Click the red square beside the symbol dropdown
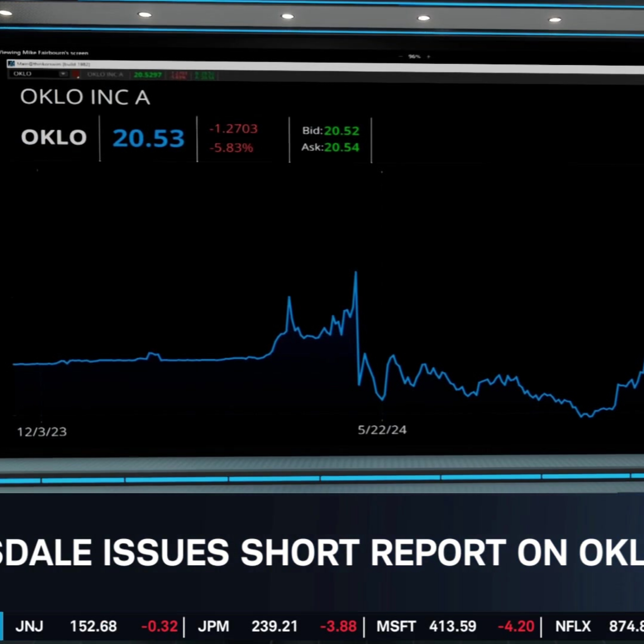The width and height of the screenshot is (644, 644). (76, 74)
